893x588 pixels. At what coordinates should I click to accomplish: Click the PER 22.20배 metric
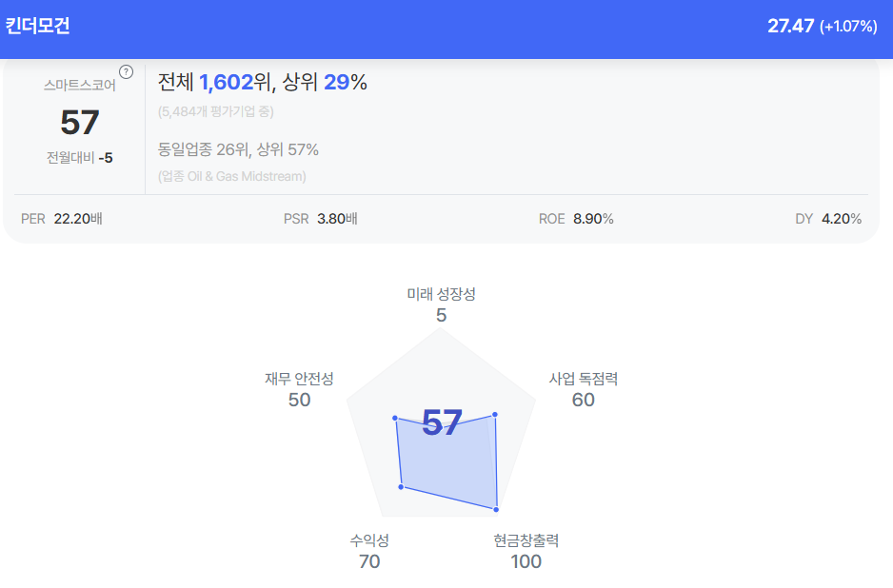coord(62,219)
